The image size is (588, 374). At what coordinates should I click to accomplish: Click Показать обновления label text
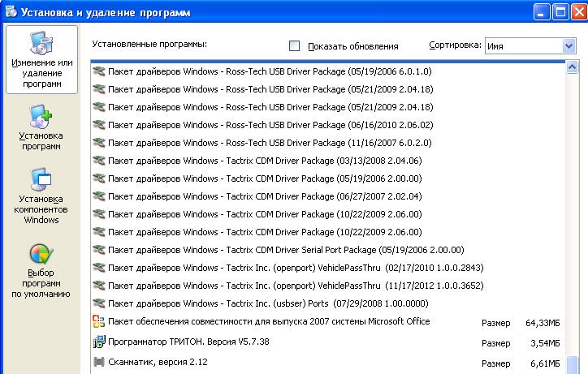[x=352, y=46]
